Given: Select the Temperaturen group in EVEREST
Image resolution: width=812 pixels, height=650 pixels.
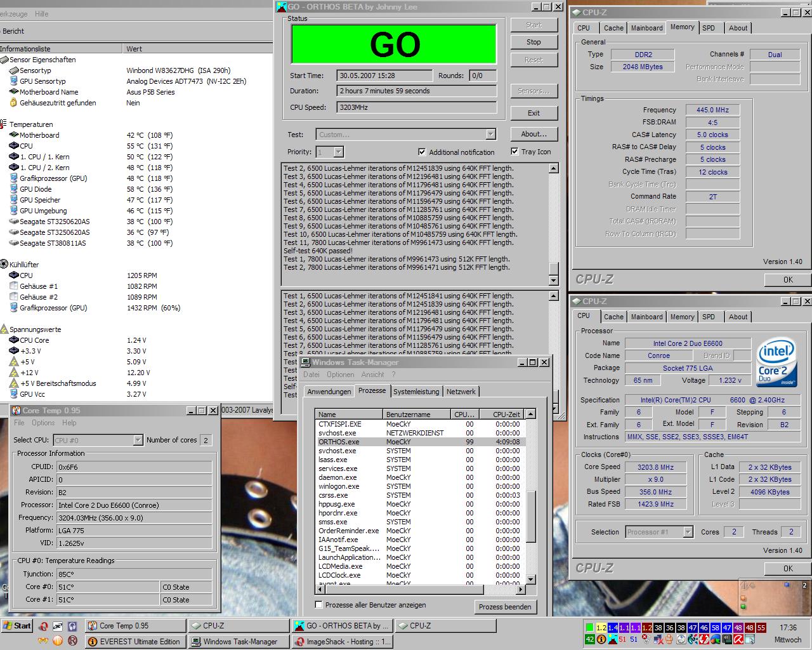Looking at the screenshot, I should [31, 124].
